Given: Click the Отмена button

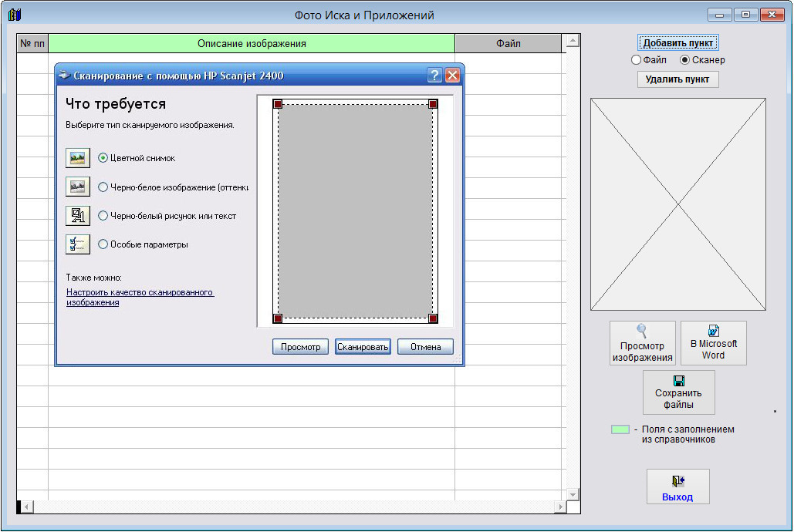Looking at the screenshot, I should (x=425, y=347).
